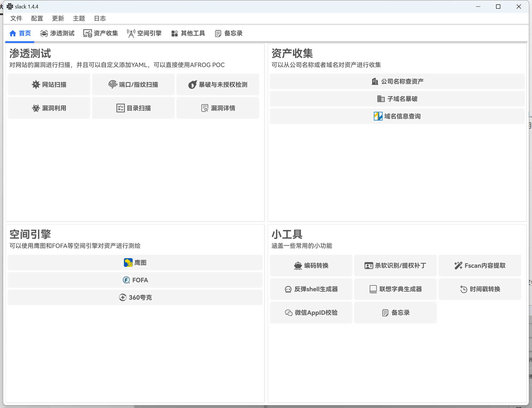Switch to the 其他工具 tab
Viewport: 532px width, 408px height.
(x=188, y=33)
